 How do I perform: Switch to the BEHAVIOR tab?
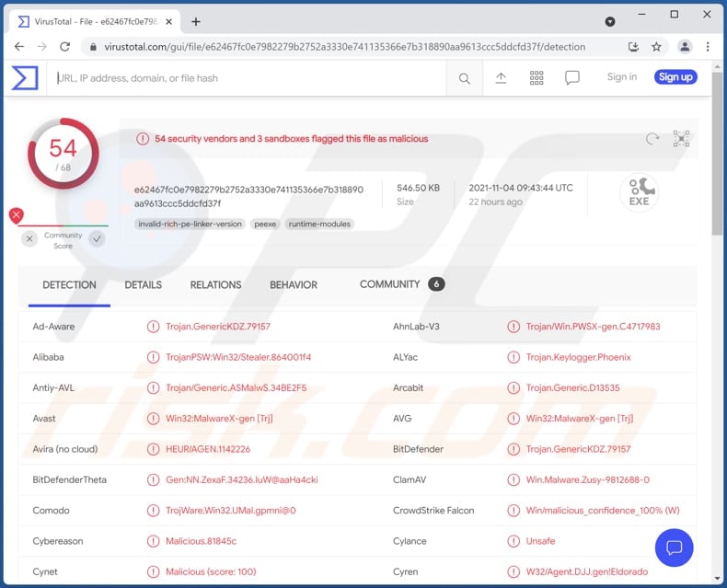pyautogui.click(x=294, y=284)
